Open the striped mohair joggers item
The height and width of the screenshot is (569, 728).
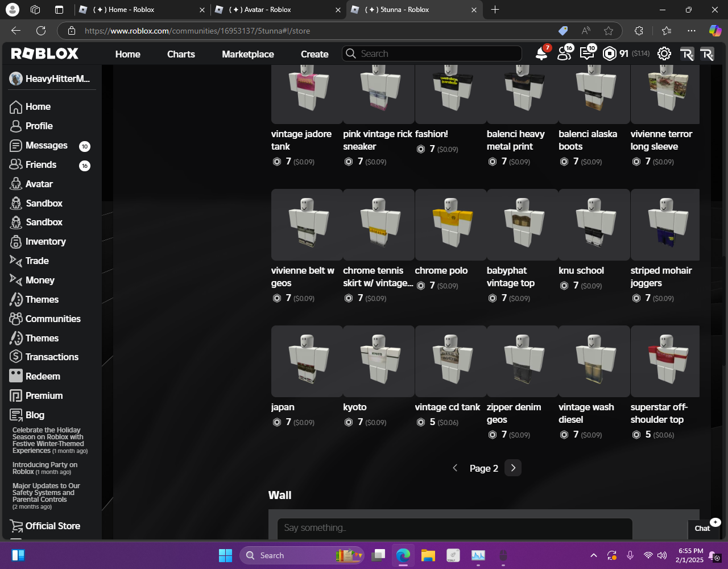(665, 225)
